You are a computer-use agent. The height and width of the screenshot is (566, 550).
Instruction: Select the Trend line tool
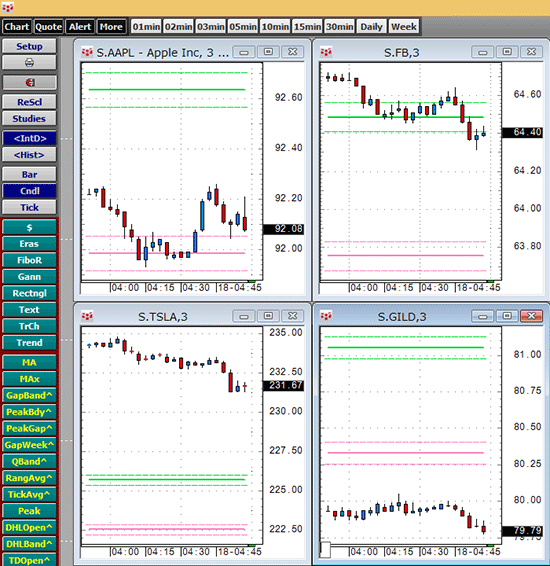point(29,343)
